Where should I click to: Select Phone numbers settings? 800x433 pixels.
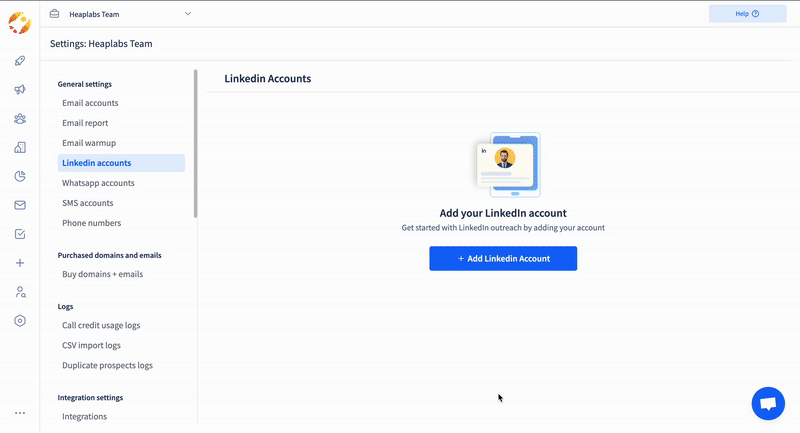pyautogui.click(x=92, y=223)
